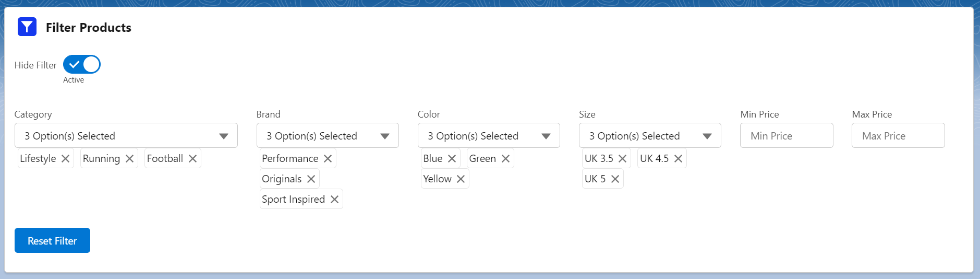
Task: Remove the Running category pill
Action: click(x=129, y=158)
